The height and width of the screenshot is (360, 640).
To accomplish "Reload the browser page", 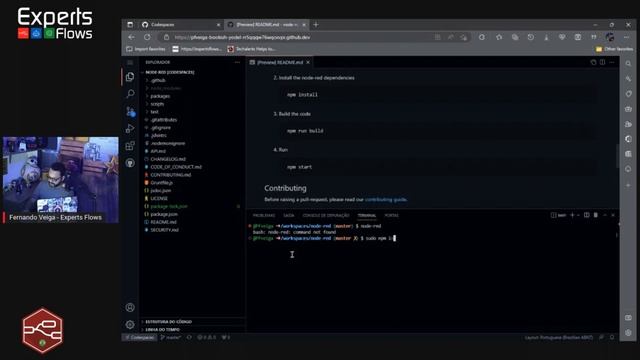I will [x=147, y=37].
